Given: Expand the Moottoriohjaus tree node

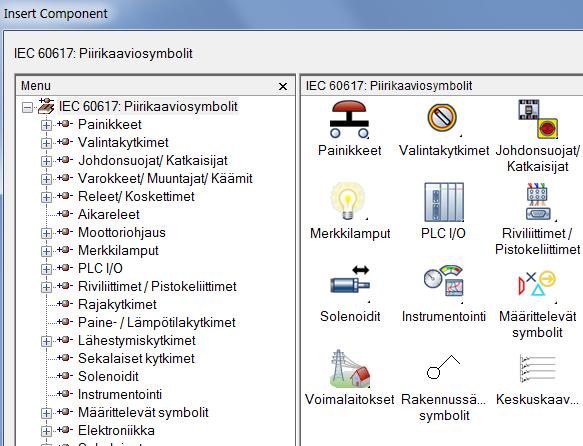Looking at the screenshot, I should coord(46,233).
